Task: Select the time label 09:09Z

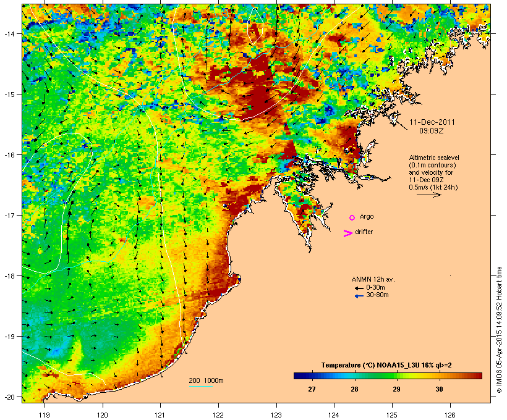Action: click(432, 131)
